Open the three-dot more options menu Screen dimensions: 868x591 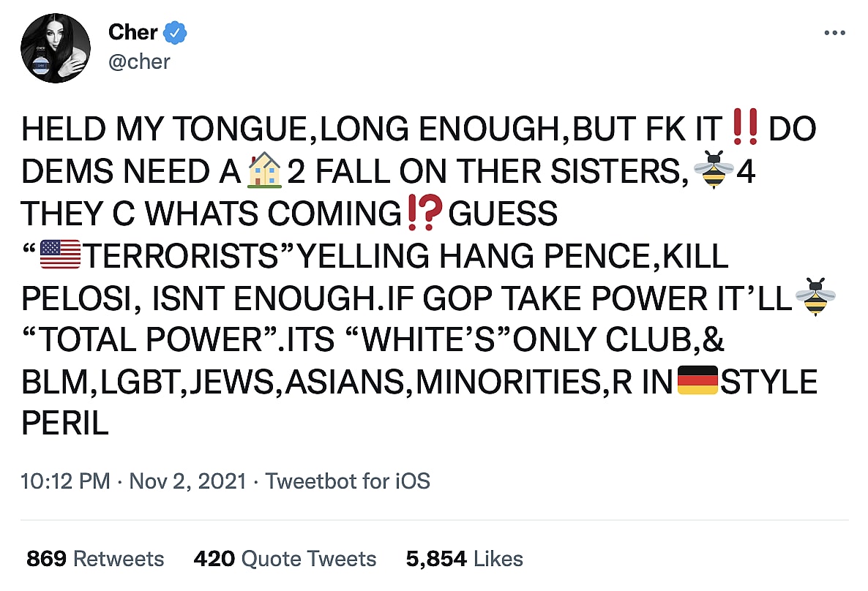click(x=834, y=33)
